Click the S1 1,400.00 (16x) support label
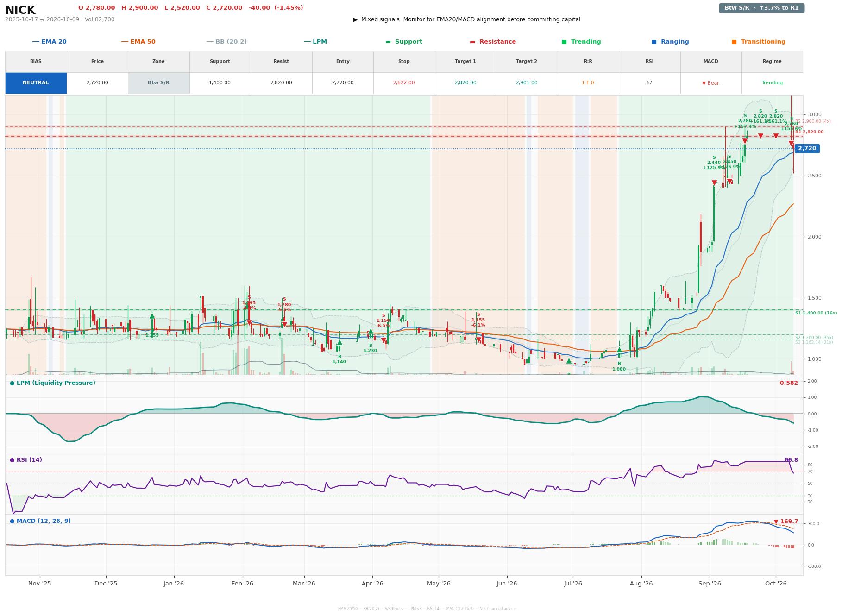The height and width of the screenshot is (616, 842). (816, 313)
